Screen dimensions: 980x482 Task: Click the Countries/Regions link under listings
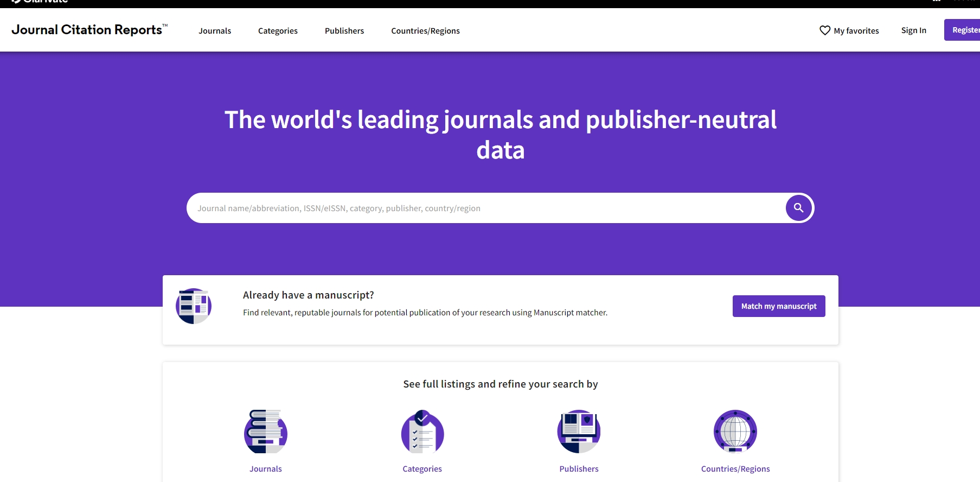point(735,469)
